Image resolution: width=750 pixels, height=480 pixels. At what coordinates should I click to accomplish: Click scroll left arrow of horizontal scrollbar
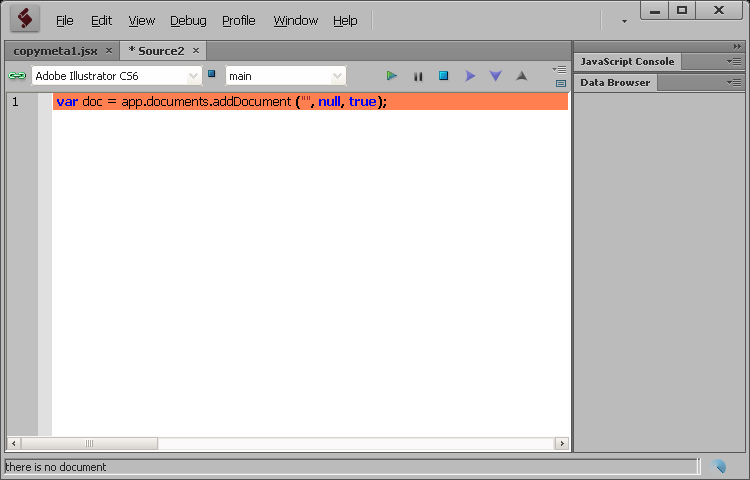click(13, 443)
